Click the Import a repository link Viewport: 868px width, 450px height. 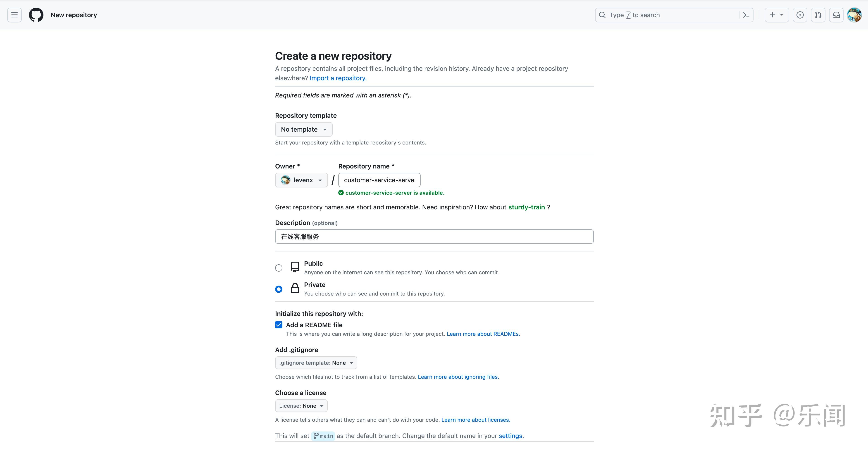[x=338, y=78]
